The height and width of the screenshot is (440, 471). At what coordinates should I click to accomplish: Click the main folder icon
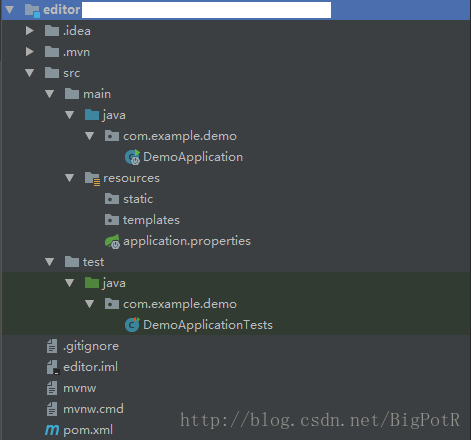pos(72,94)
